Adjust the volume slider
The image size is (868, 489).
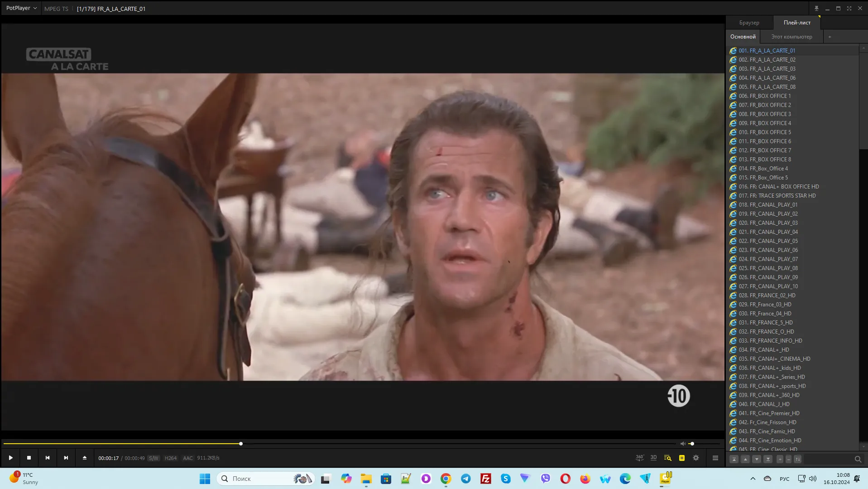click(704, 444)
